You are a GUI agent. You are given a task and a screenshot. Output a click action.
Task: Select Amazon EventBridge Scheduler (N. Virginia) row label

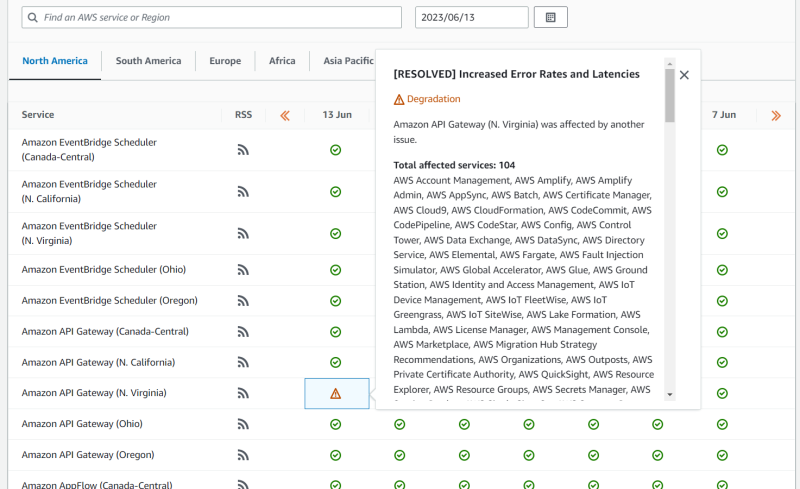coord(89,233)
